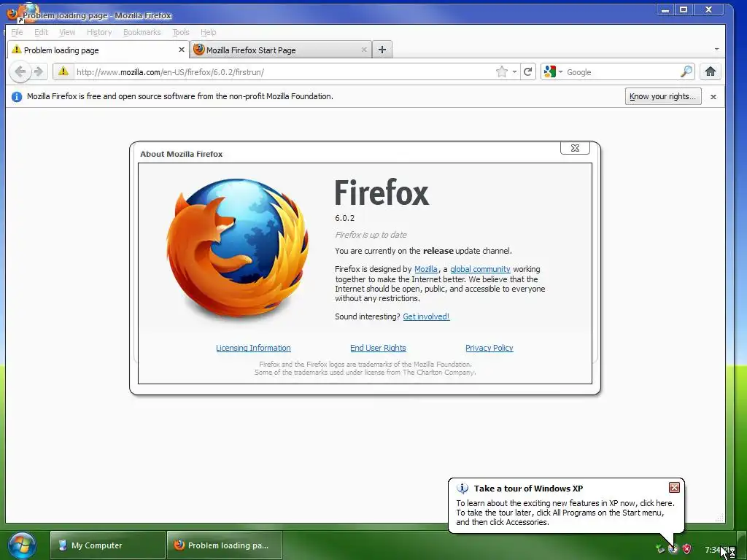This screenshot has width=747, height=560.
Task: Click the Take a tour of Windows XP title
Action: point(528,489)
